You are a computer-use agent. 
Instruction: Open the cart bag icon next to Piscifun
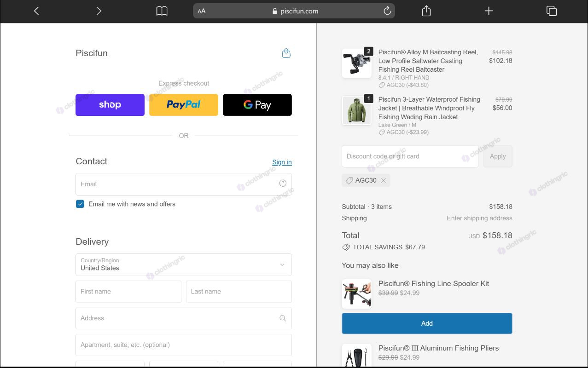click(286, 53)
